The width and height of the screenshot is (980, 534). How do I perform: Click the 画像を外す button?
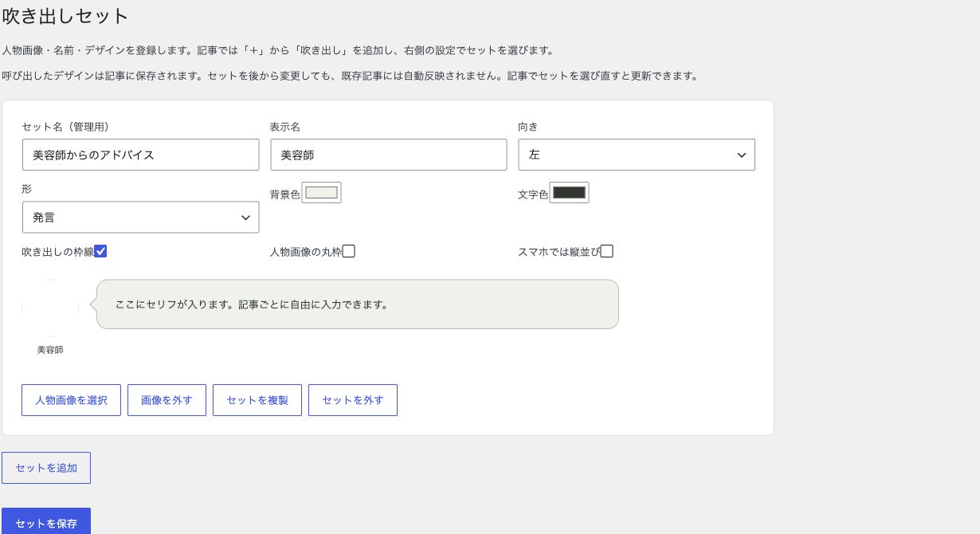coord(167,400)
